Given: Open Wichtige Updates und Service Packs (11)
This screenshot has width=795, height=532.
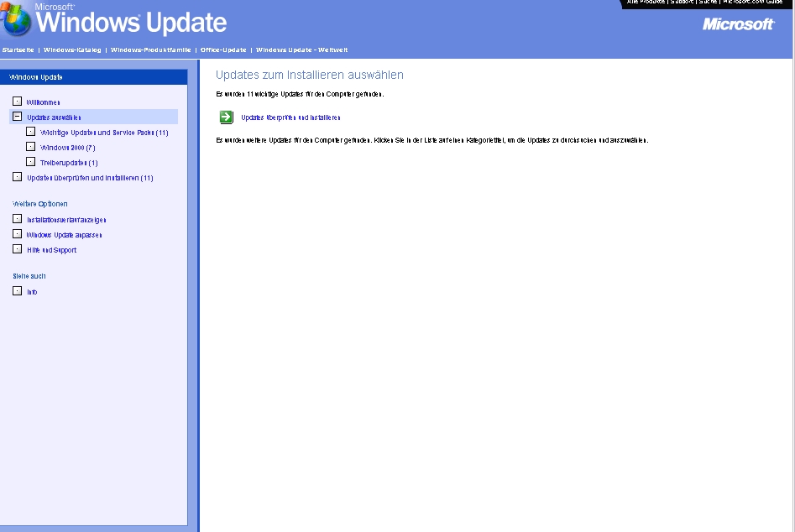Looking at the screenshot, I should [x=104, y=133].
